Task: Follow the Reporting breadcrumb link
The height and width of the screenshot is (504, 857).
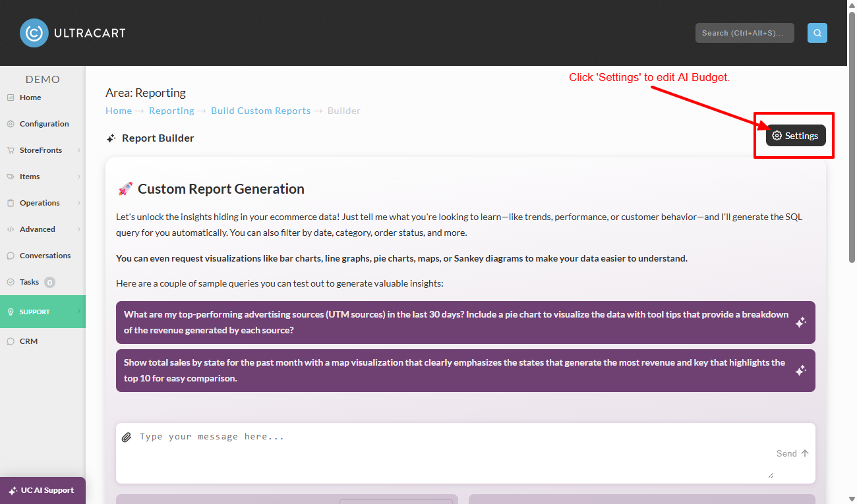Action: tap(171, 111)
